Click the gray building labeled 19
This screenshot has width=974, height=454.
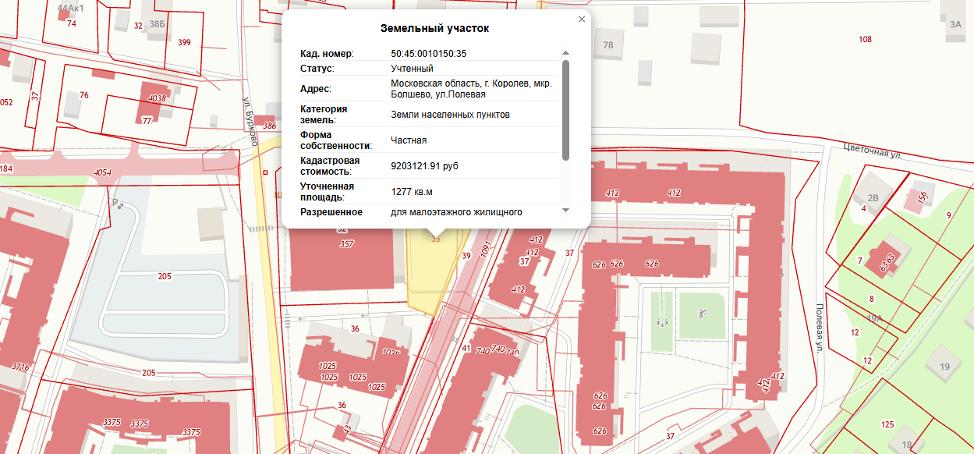point(943,368)
